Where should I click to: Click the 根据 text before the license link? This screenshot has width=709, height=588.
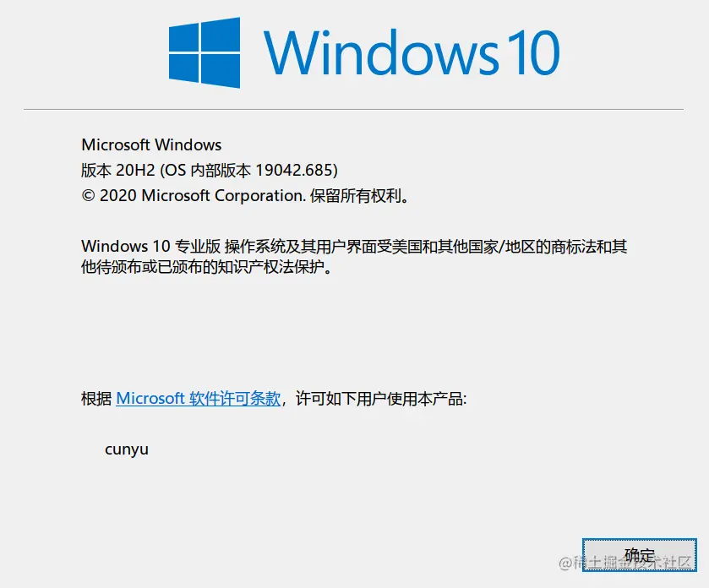point(96,399)
